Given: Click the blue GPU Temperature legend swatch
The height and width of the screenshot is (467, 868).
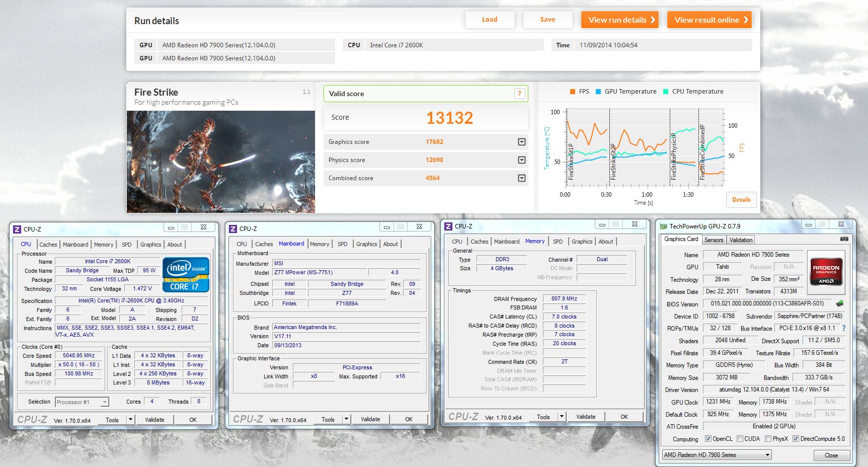Looking at the screenshot, I should tap(598, 92).
